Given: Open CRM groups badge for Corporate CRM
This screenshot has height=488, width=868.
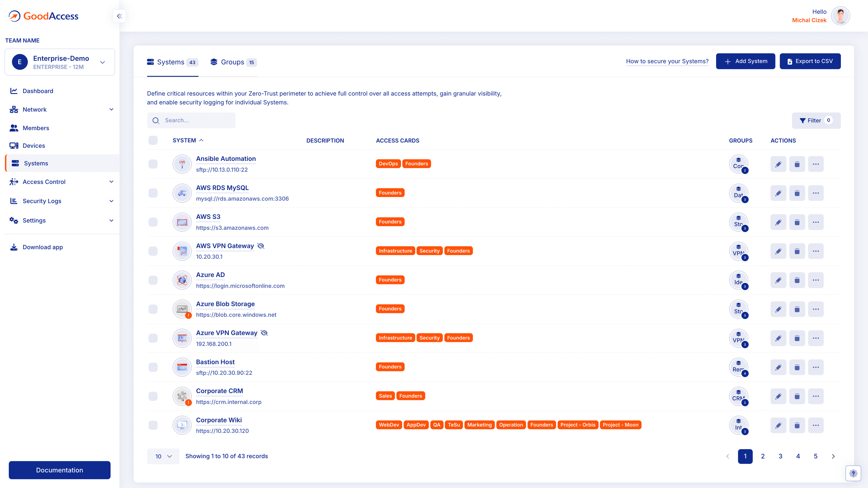Looking at the screenshot, I should pyautogui.click(x=739, y=396).
